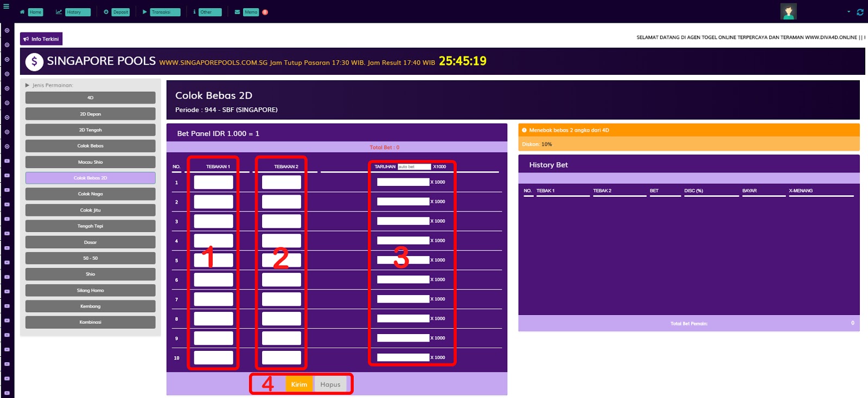Viewport: 868px width, 398px height.
Task: Select the Kombinasi game type
Action: 90,322
